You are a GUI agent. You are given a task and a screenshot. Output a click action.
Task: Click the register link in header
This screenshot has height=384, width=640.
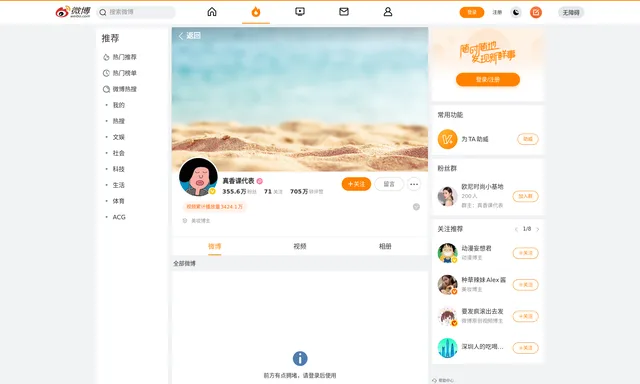pos(497,12)
